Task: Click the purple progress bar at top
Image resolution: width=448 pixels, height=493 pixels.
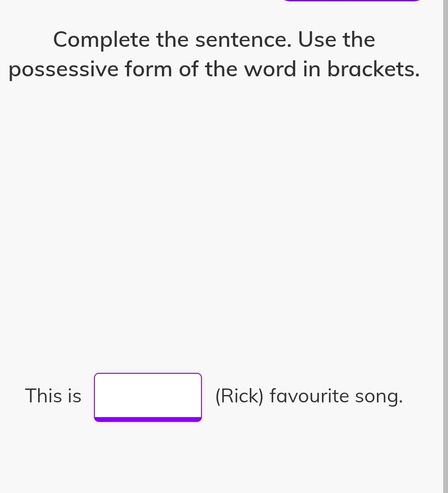Action: coord(351,0)
